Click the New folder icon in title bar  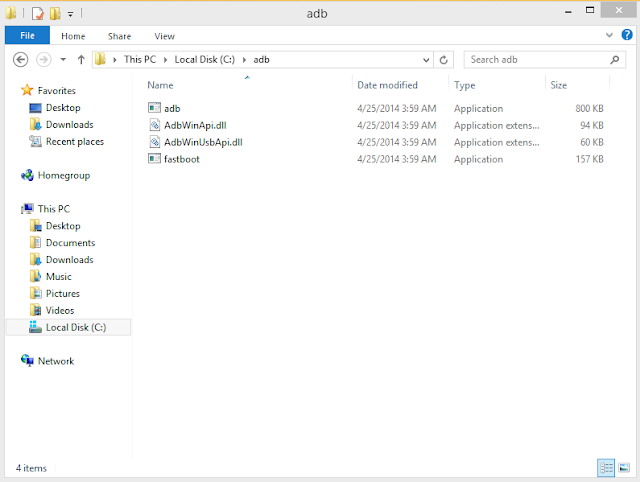[55, 13]
